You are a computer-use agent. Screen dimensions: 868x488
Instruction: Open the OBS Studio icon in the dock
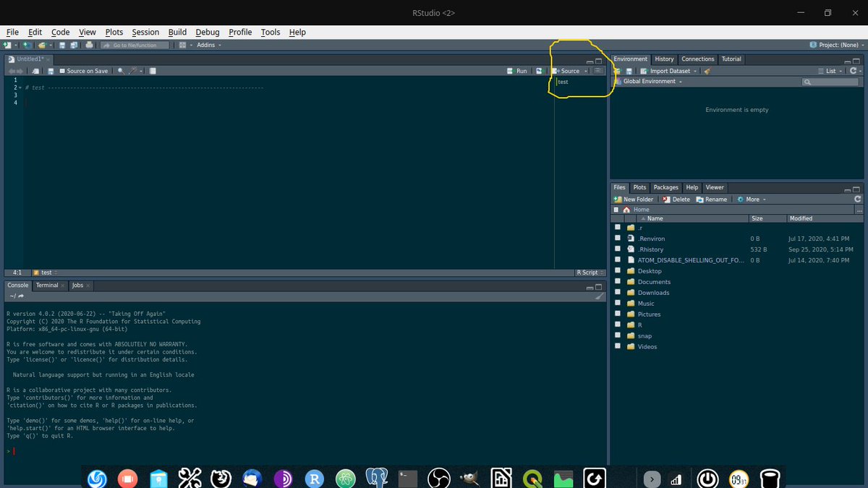438,478
